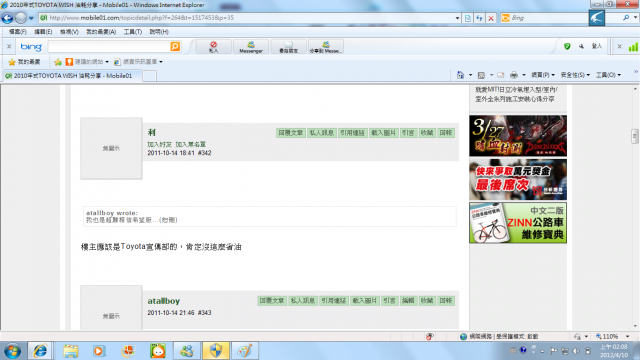Click the quote button in post #342
Screen dimensions: 640x360
(x=408, y=133)
